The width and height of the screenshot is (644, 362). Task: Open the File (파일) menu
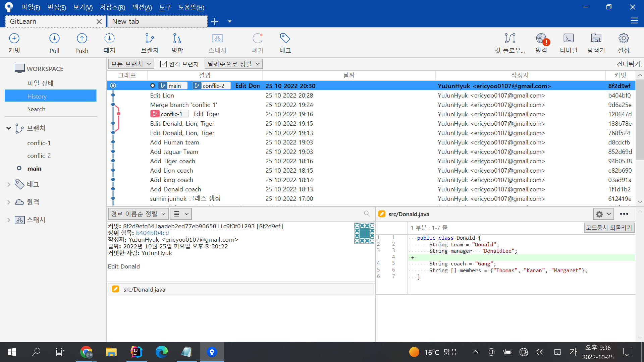tap(31, 7)
